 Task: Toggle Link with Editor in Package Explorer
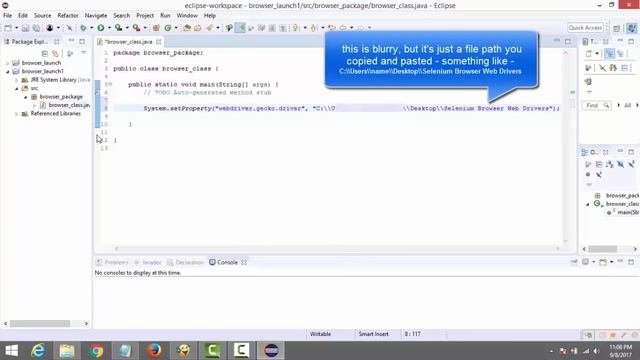[x=55, y=53]
